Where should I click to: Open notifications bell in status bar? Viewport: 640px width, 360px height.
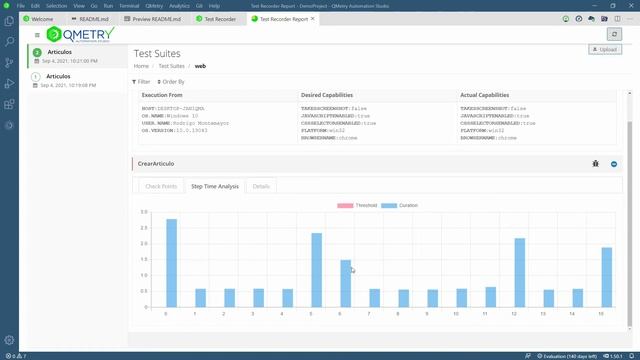(x=631, y=356)
